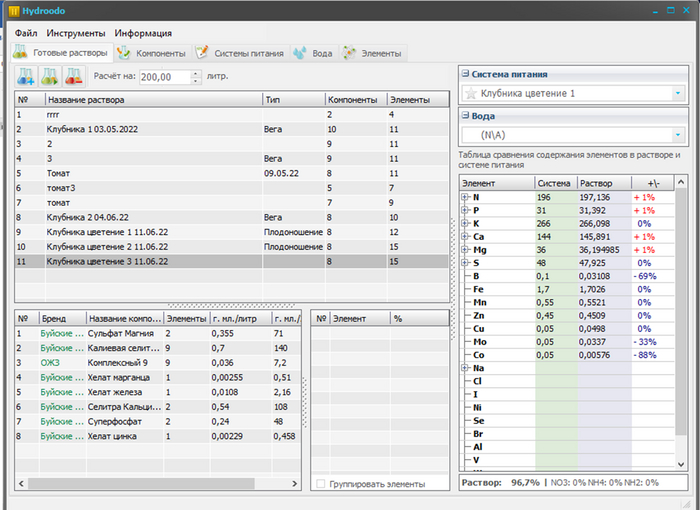The width and height of the screenshot is (700, 510).
Task: Open the Компоненты tab
Action: click(x=152, y=53)
